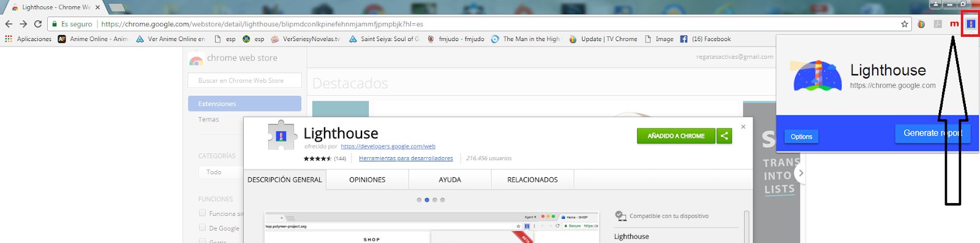Advance the featured carousel with the right chevron
Viewport: 980px width, 243px height.
[x=801, y=173]
